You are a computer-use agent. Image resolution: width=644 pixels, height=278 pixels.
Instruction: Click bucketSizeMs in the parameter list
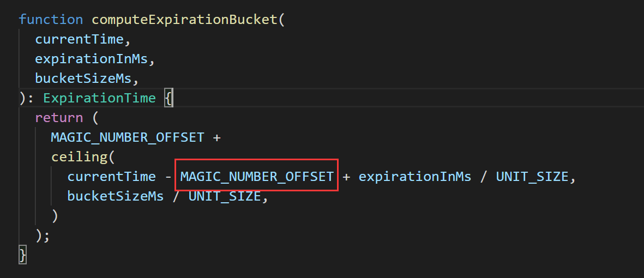click(x=83, y=78)
